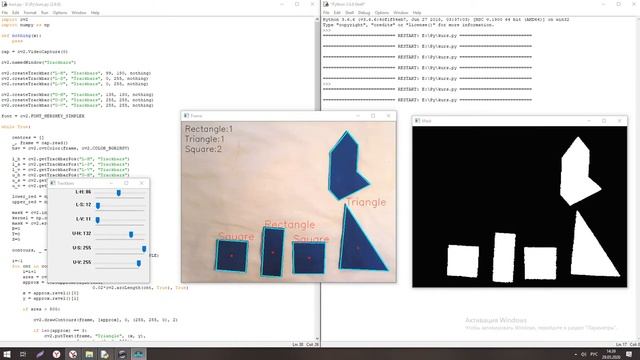Open Help menu in the editor window
The image size is (640, 360).
[x=95, y=13]
